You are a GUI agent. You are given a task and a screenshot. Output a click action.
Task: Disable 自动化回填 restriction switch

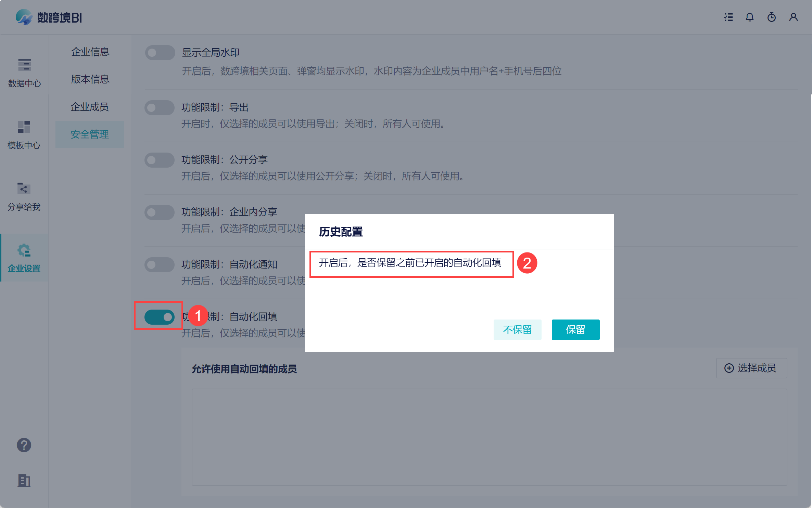160,317
